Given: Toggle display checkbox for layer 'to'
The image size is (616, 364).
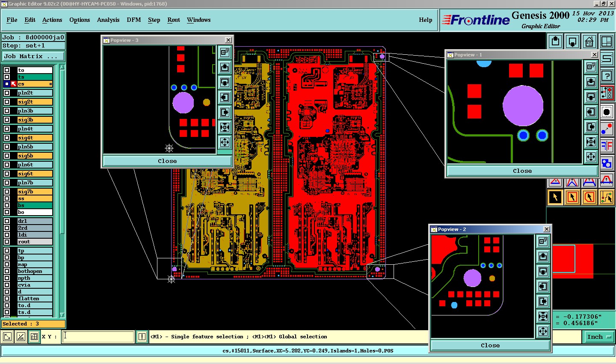Looking at the screenshot, I should [7, 70].
